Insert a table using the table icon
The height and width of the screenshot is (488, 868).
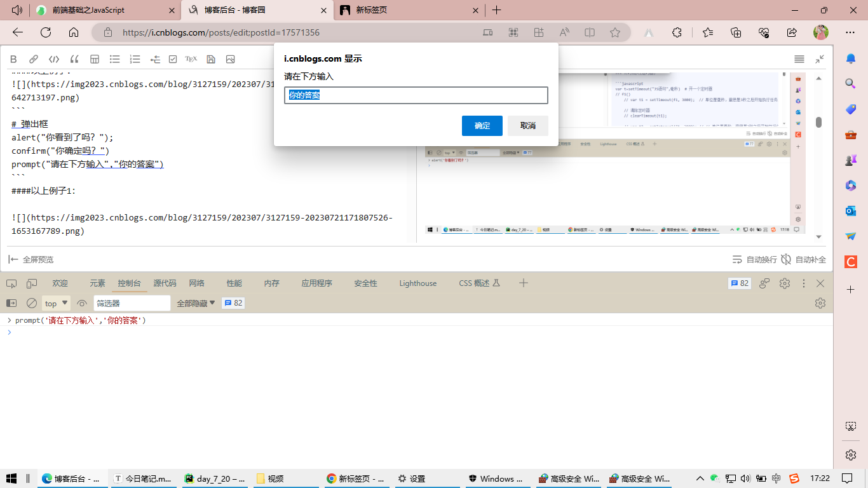[95, 59]
